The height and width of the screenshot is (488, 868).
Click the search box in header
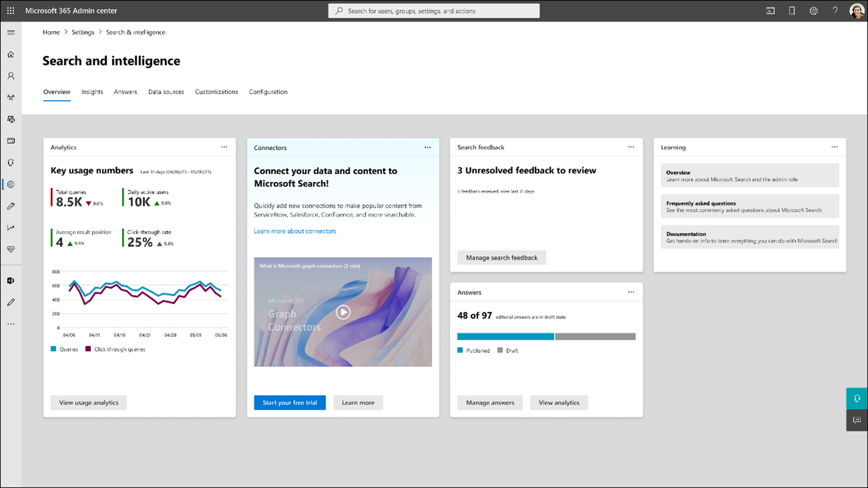[434, 11]
